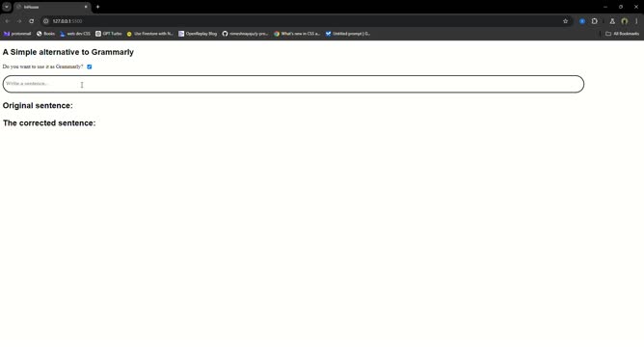Open the All Bookmarks folder

click(x=622, y=34)
